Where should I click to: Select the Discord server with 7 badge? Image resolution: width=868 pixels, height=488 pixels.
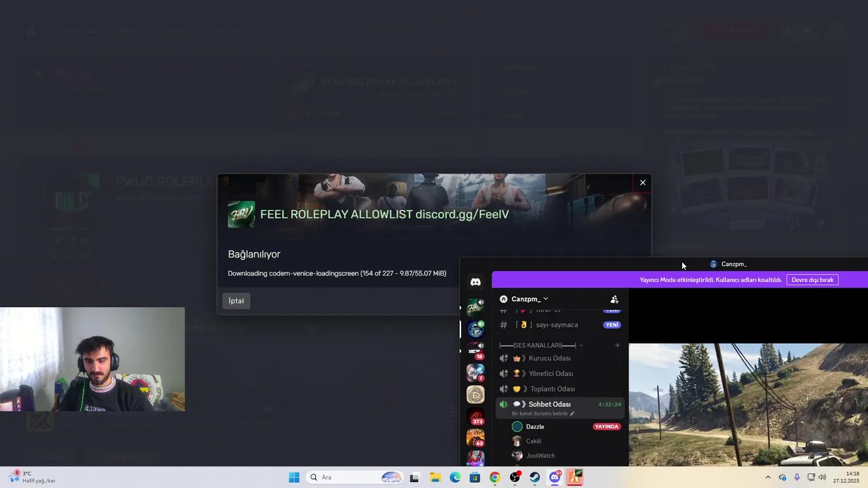click(475, 373)
